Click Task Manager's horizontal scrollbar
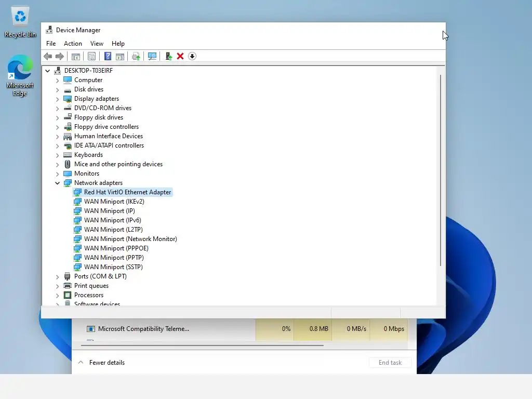 (x=202, y=345)
